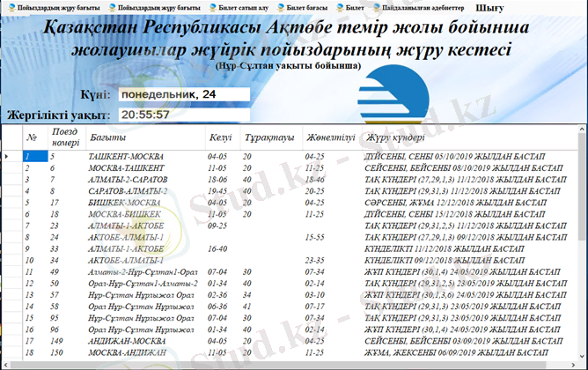Click the Жергілікті уақыт time field
Image resolution: width=588 pixels, height=370 pixels.
tap(184, 115)
